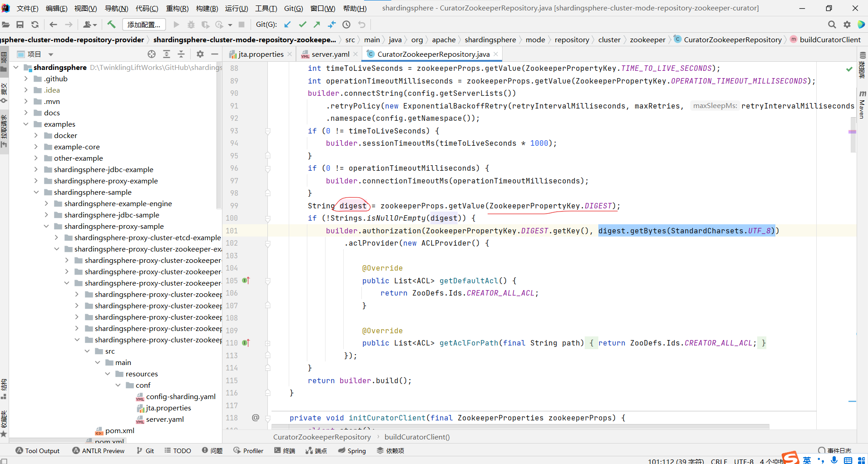868x464 pixels.
Task: Click Expand All icon in project panel
Action: [167, 54]
